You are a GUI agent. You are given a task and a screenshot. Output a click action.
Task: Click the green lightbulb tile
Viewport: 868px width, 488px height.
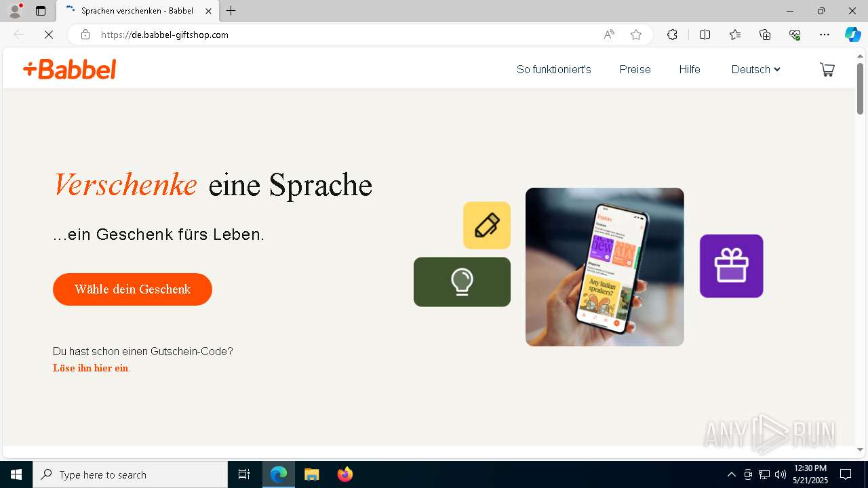[x=462, y=282]
